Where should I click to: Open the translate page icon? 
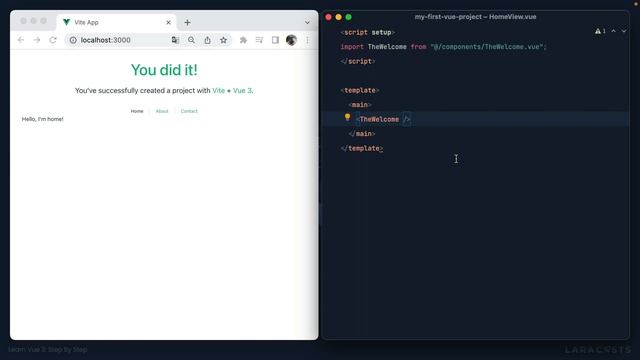click(175, 40)
